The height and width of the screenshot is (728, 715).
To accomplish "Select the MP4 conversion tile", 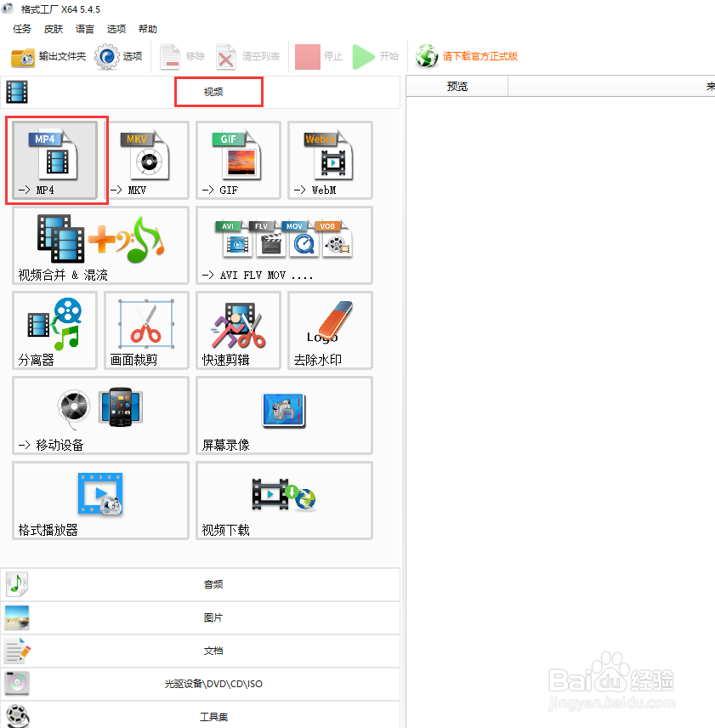I will coord(54,160).
